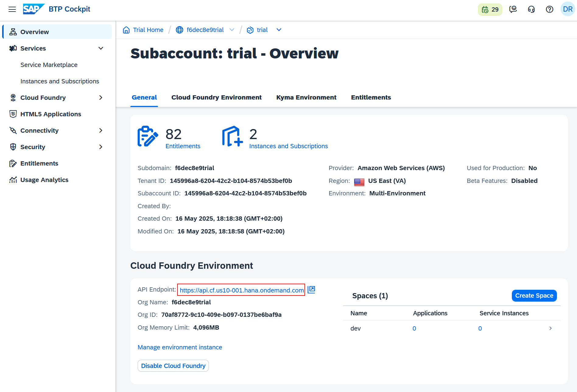
Task: Expand the Connectivity sidebar section
Action: tap(101, 131)
